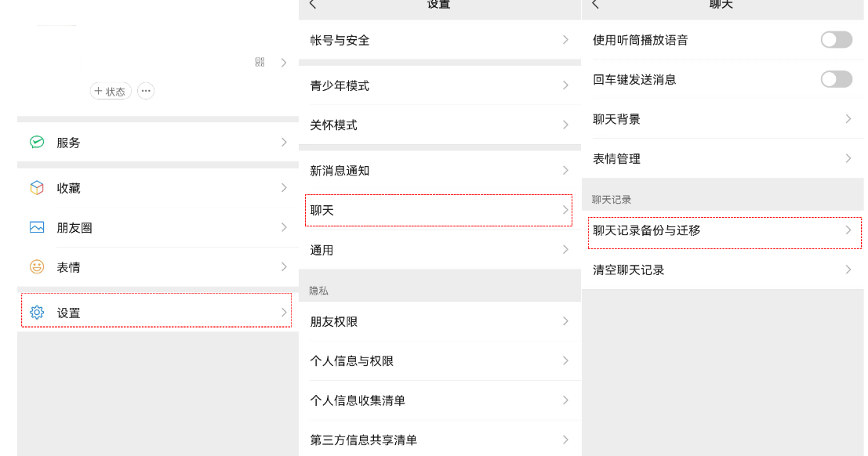Enable 回车键发送消息 switch
Screen dimensions: 868x456
pyautogui.click(x=836, y=79)
